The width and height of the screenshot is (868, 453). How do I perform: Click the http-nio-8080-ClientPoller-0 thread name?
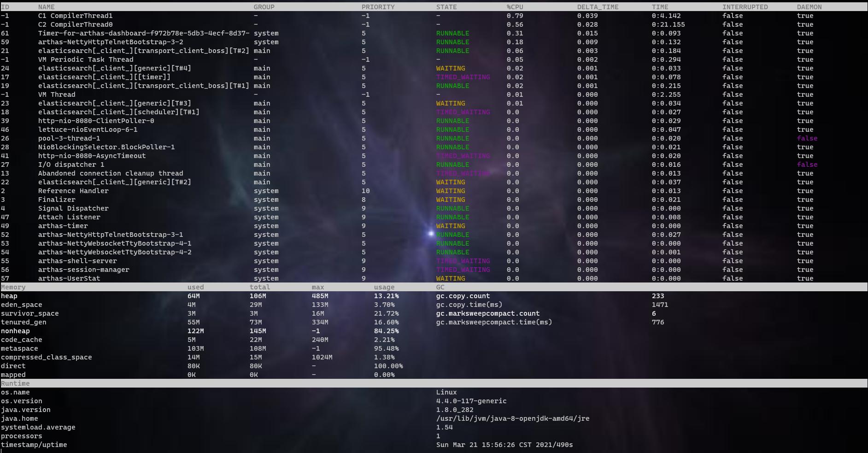(96, 121)
